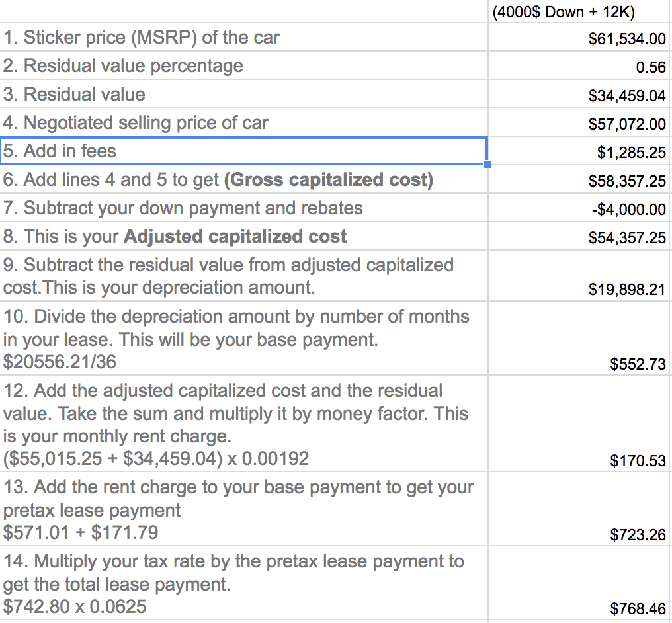
Task: Click the $19,898.21 depreciation value cell
Action: click(x=578, y=276)
